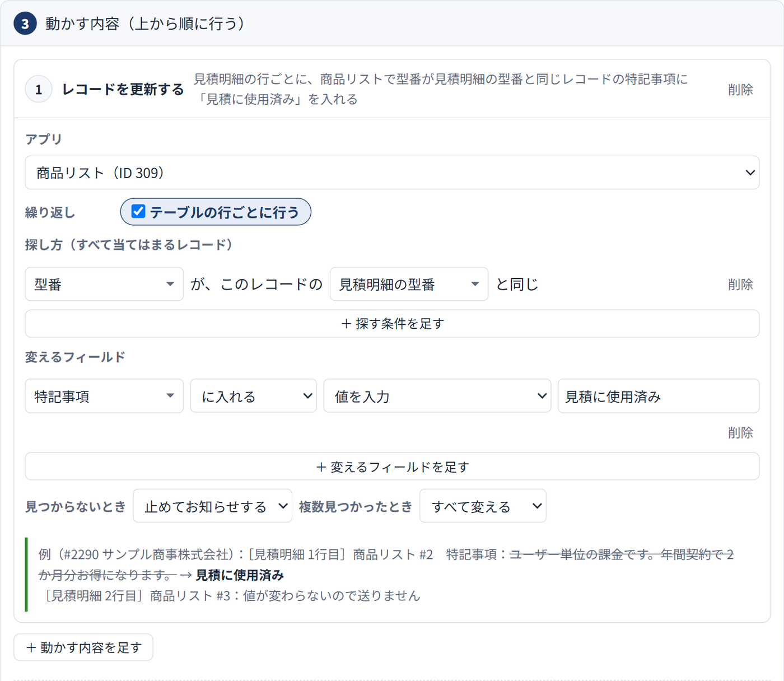Click + 探す条件を足す button

click(392, 324)
